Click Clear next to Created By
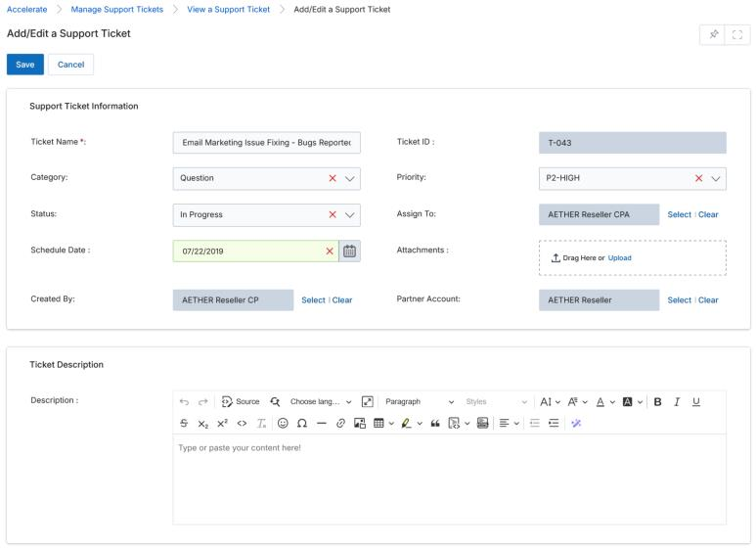Image resolution: width=756 pixels, height=549 pixels. tap(342, 300)
